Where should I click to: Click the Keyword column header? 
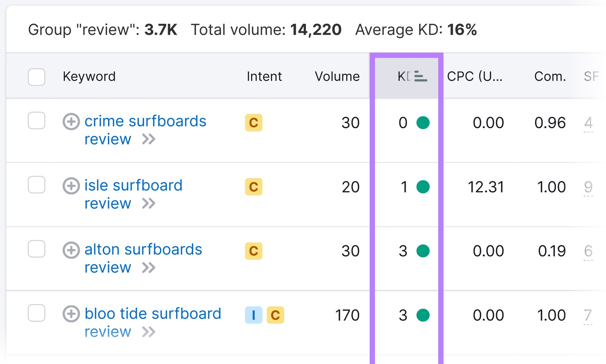[89, 76]
